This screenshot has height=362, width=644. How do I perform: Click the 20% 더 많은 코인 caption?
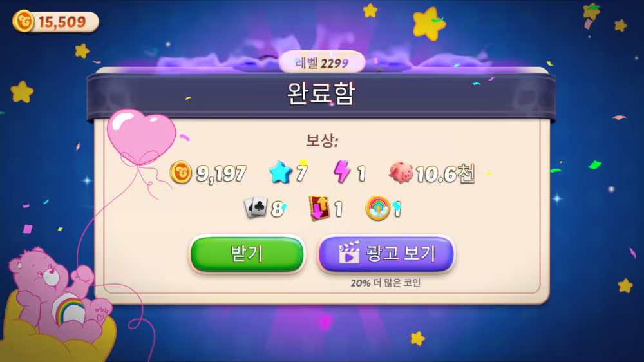tap(386, 283)
